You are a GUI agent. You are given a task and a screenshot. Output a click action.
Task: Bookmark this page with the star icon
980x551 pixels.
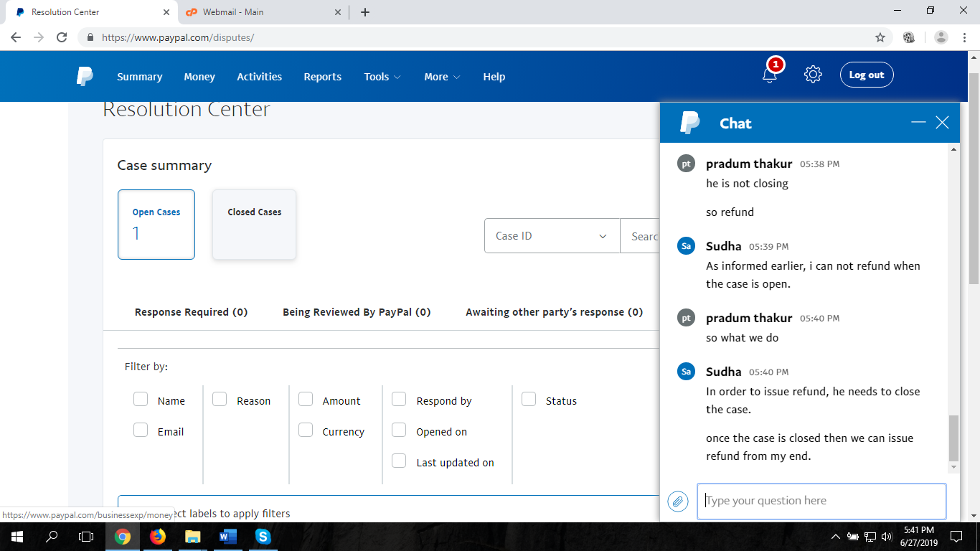[x=880, y=37]
